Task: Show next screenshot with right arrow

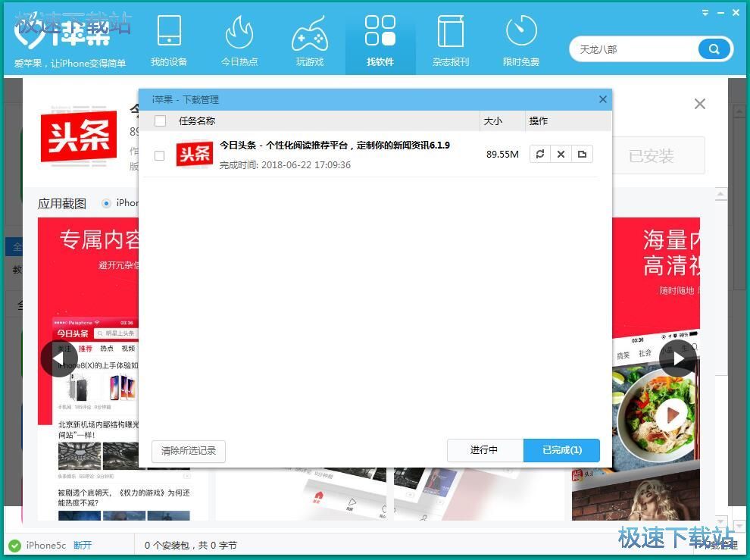Action: (677, 358)
